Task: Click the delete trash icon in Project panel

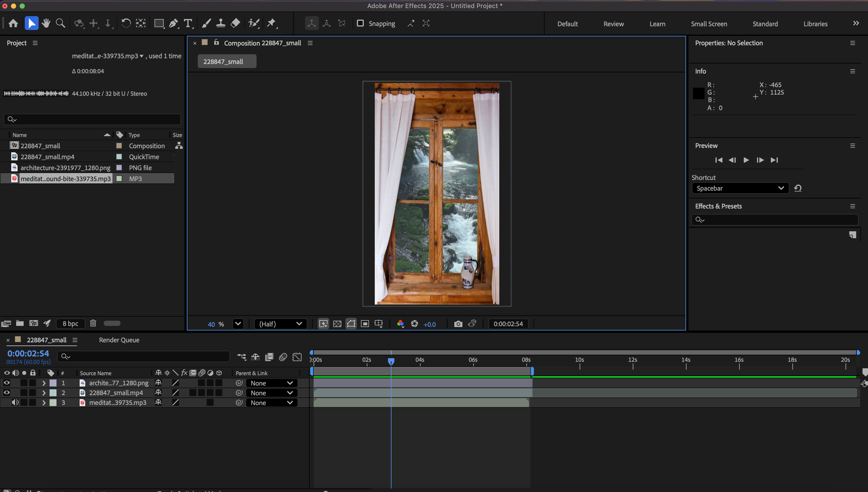Action: (x=93, y=323)
